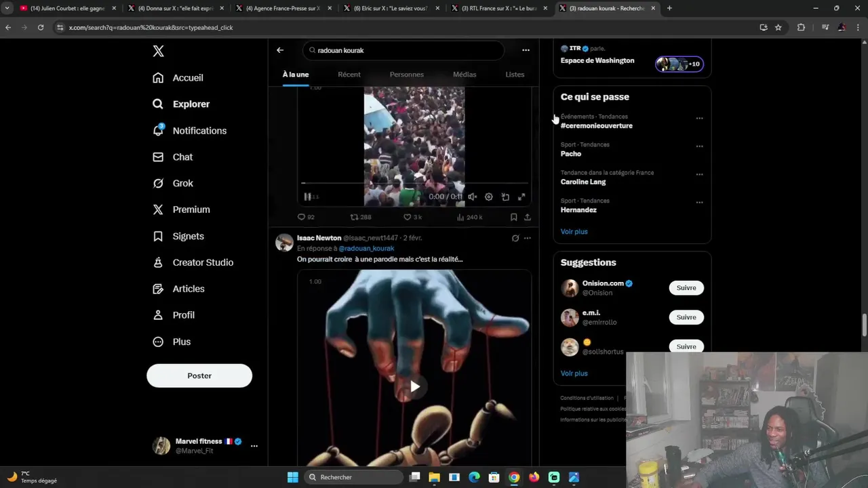This screenshot has height=488, width=868.
Task: Click the back arrow beside search box
Action: pos(280,50)
